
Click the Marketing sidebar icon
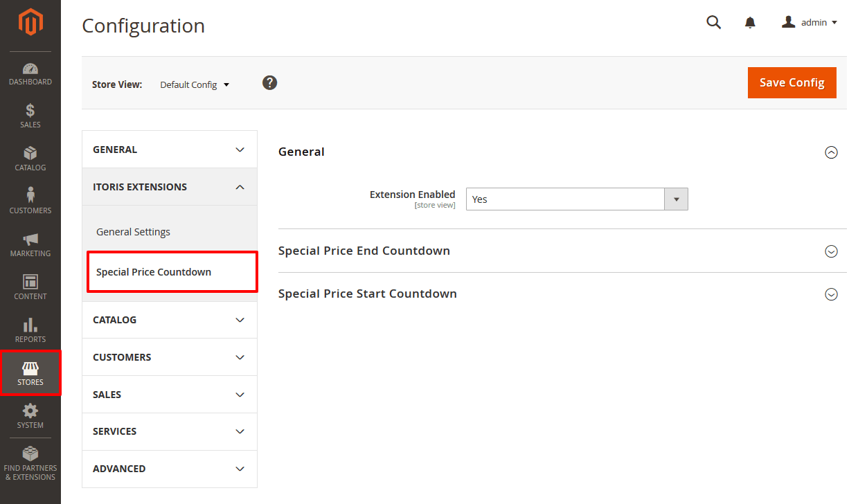tap(30, 245)
